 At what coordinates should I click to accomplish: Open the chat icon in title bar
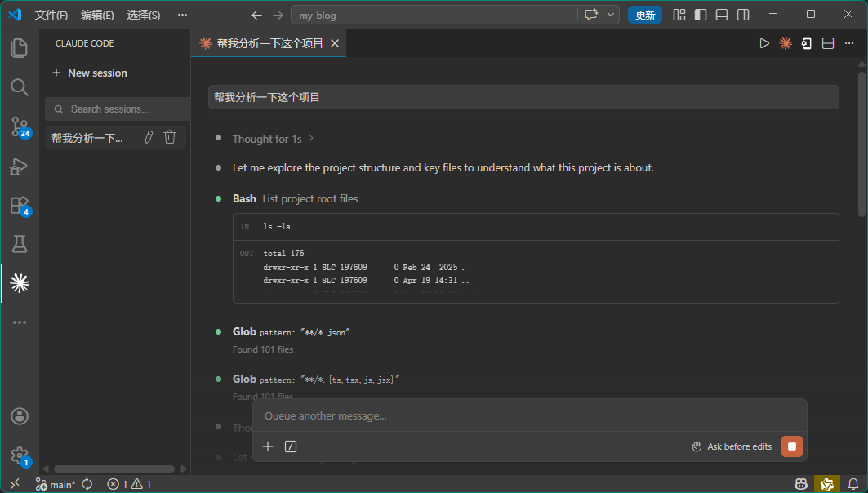tap(591, 15)
